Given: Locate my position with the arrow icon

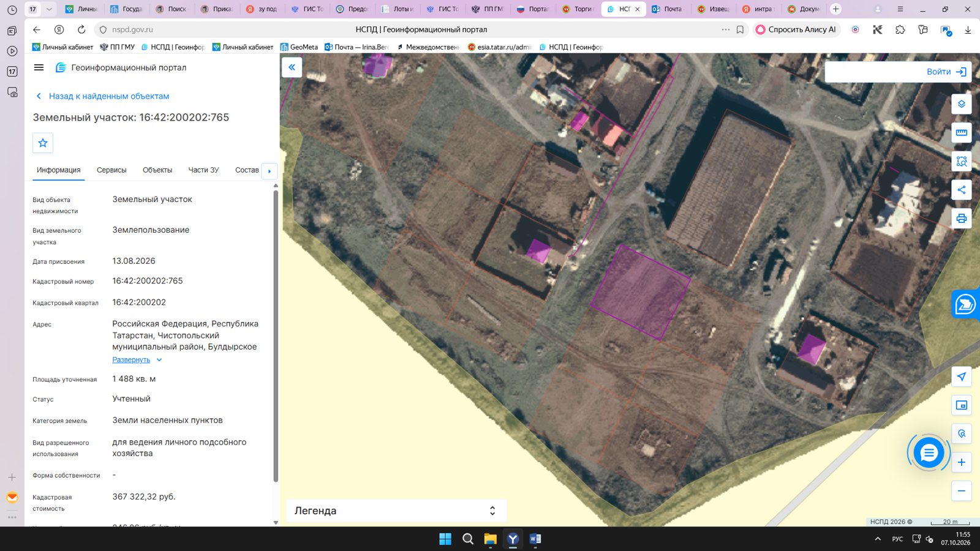Looking at the screenshot, I should [962, 377].
